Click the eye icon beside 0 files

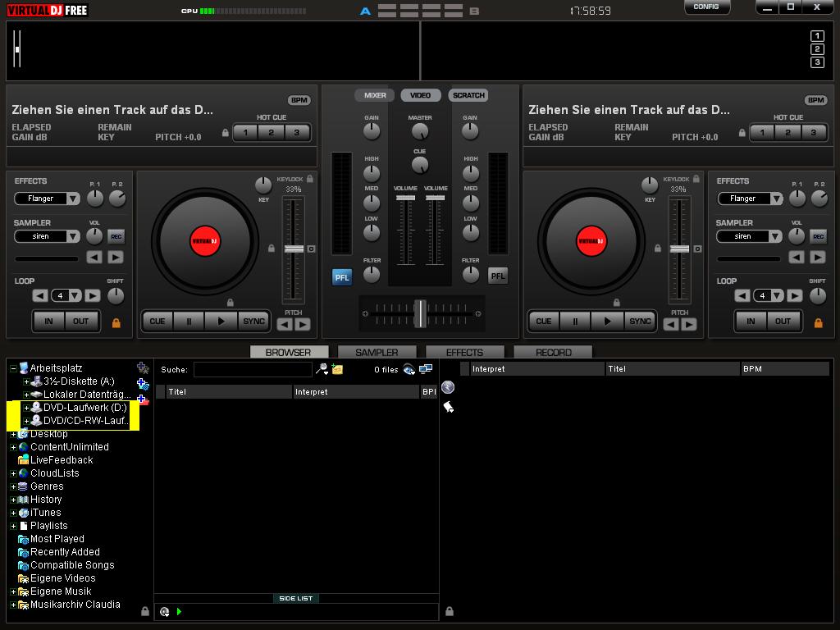pos(409,369)
